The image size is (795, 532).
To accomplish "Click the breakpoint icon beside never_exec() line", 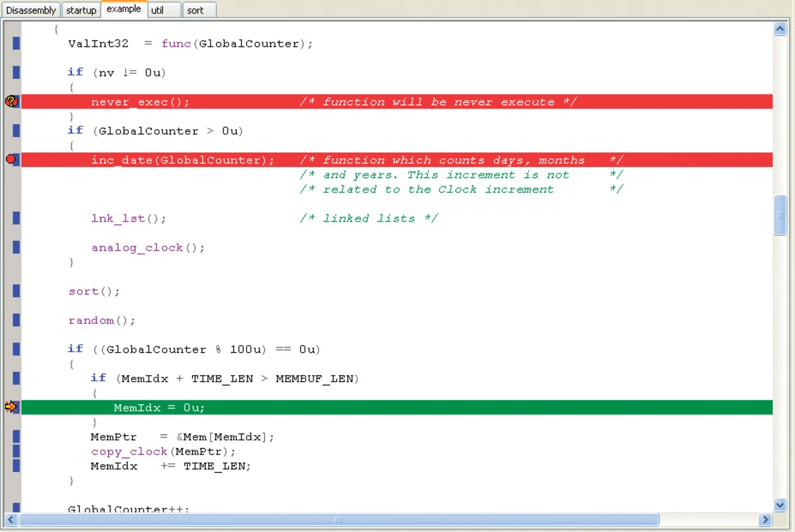I will coord(12,102).
